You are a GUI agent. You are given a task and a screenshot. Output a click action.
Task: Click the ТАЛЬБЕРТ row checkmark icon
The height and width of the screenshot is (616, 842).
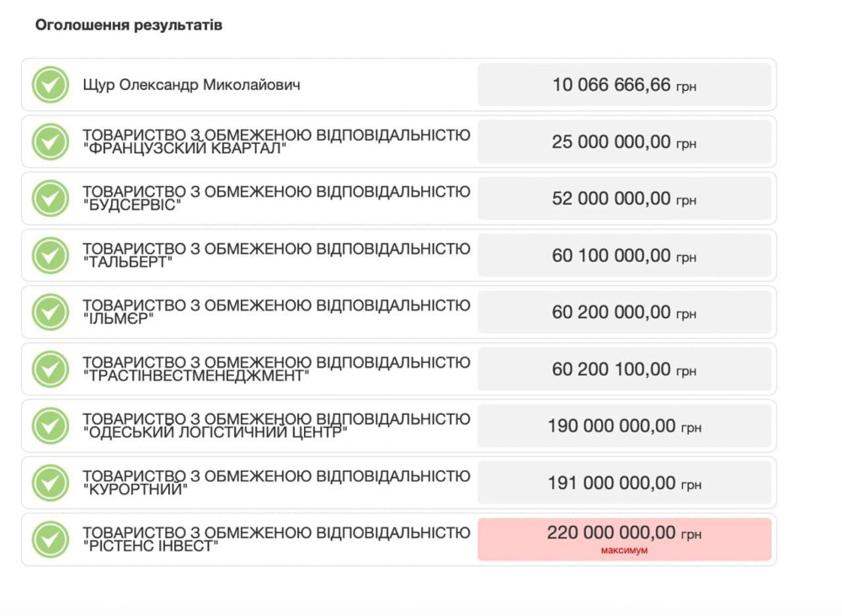pyautogui.click(x=50, y=255)
